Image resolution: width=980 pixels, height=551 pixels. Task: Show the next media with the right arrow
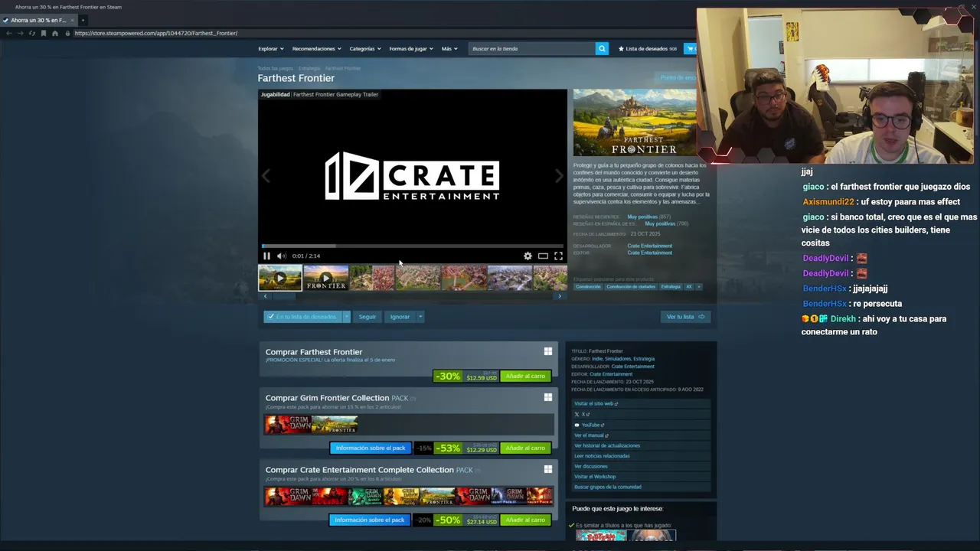[x=559, y=176]
